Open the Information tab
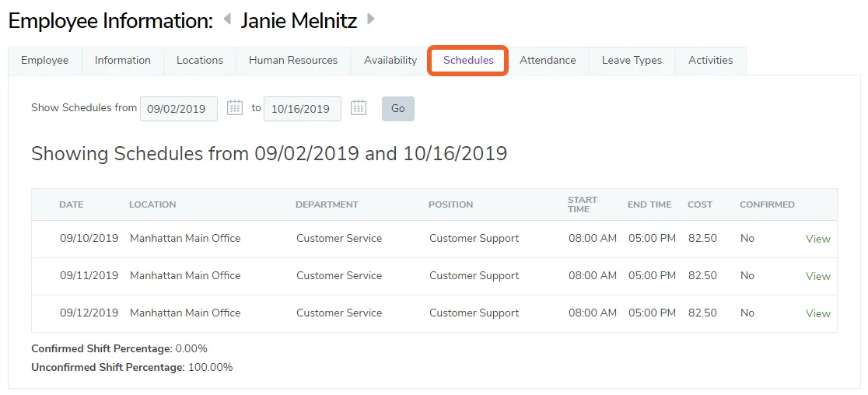This screenshot has width=868, height=395. click(123, 61)
